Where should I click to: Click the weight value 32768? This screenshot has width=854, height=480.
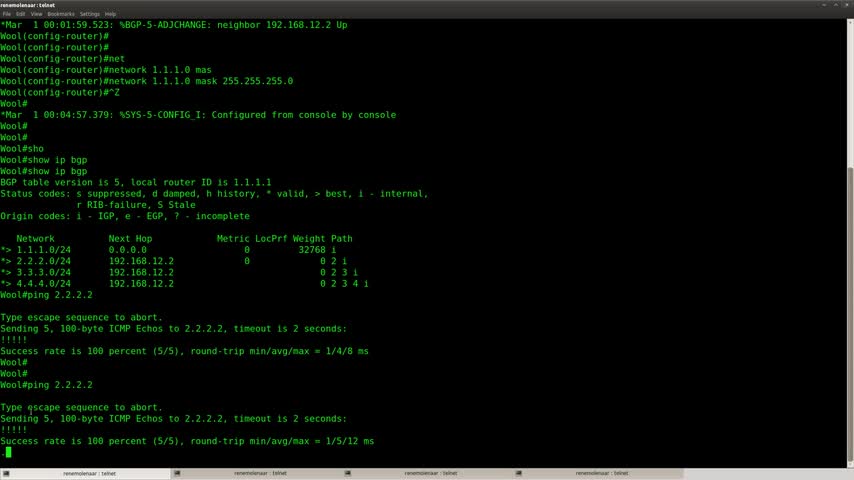(312, 250)
